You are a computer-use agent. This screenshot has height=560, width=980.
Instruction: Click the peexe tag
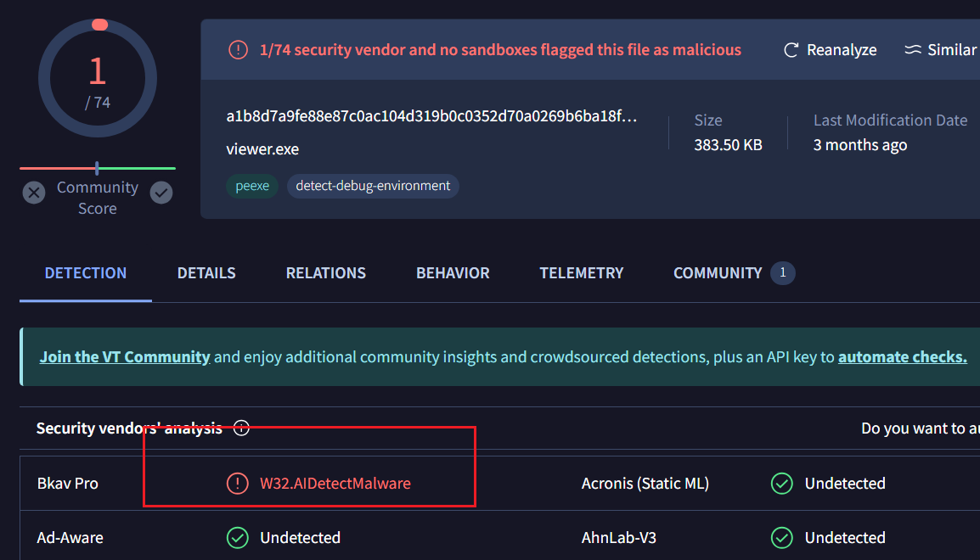pos(252,186)
